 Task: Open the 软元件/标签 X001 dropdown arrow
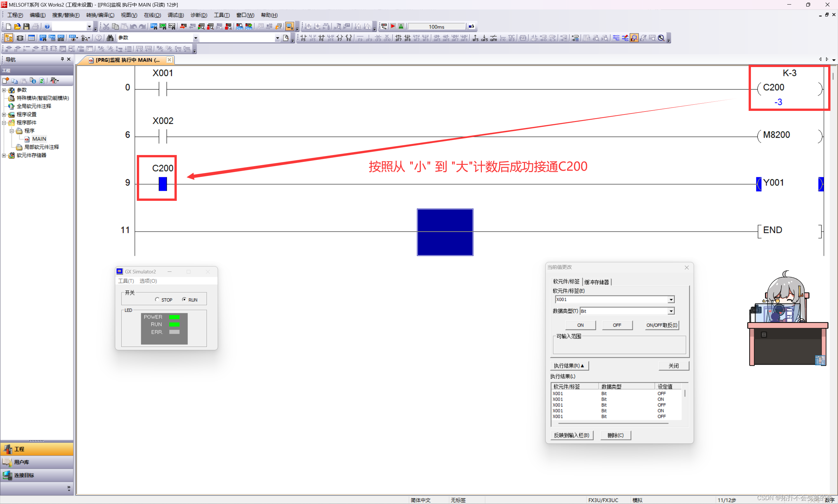671,300
